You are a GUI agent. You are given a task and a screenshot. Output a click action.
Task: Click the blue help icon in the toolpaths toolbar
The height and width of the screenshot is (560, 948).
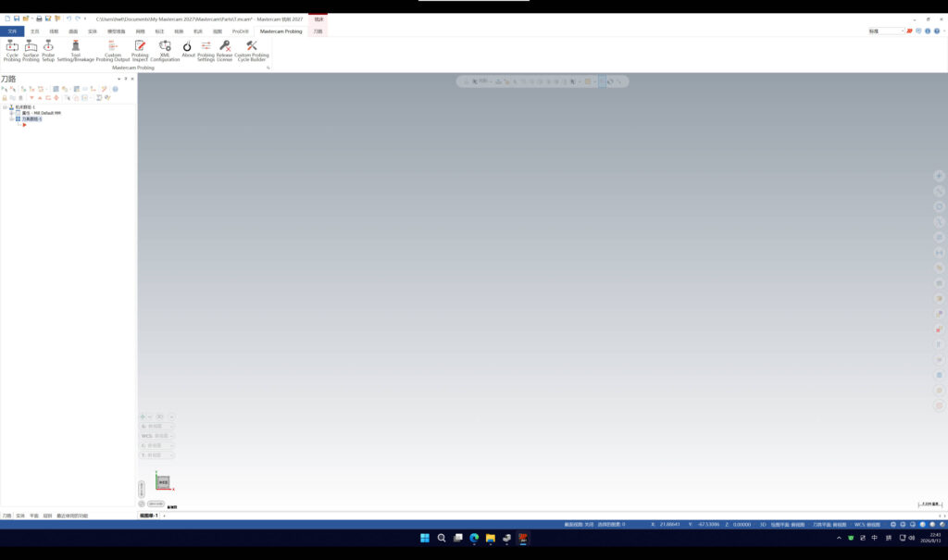point(116,89)
